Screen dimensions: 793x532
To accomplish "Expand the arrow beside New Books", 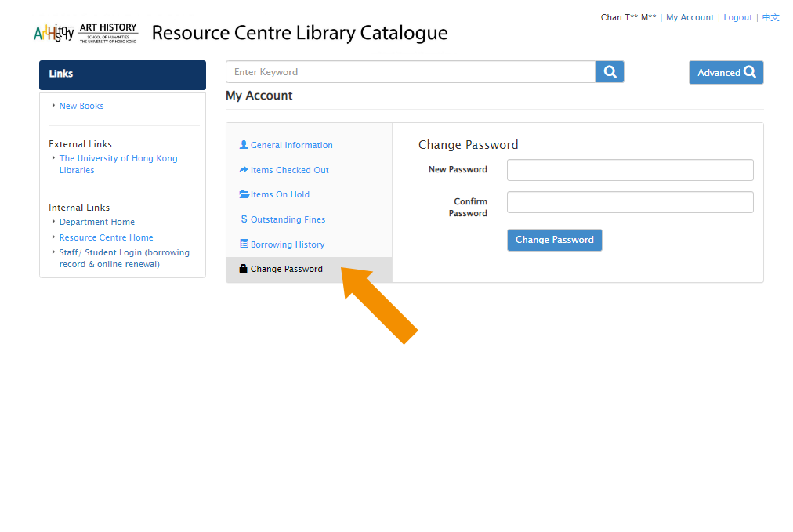I will coord(54,105).
